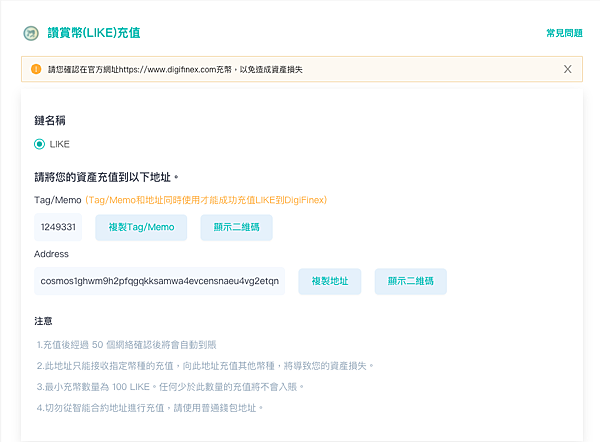Click the Tag/Memo label
Image resolution: width=600 pixels, height=442 pixels.
tap(58, 200)
